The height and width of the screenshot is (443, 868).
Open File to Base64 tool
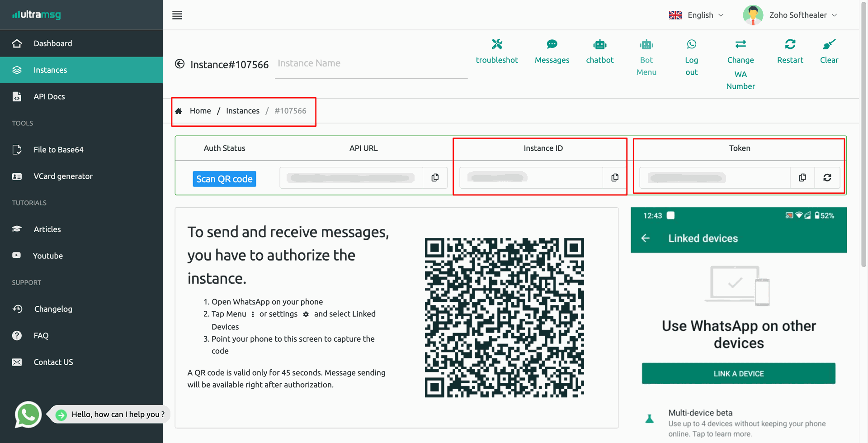81,150
